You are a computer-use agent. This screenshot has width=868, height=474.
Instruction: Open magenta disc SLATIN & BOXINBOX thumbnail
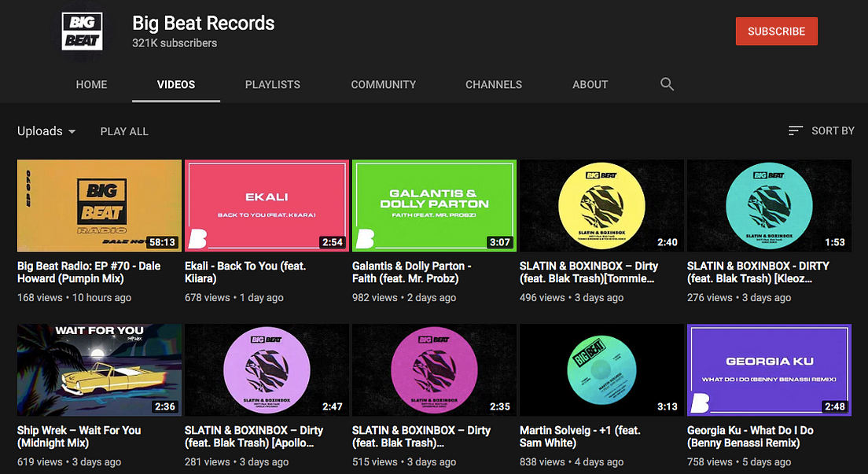coord(434,370)
